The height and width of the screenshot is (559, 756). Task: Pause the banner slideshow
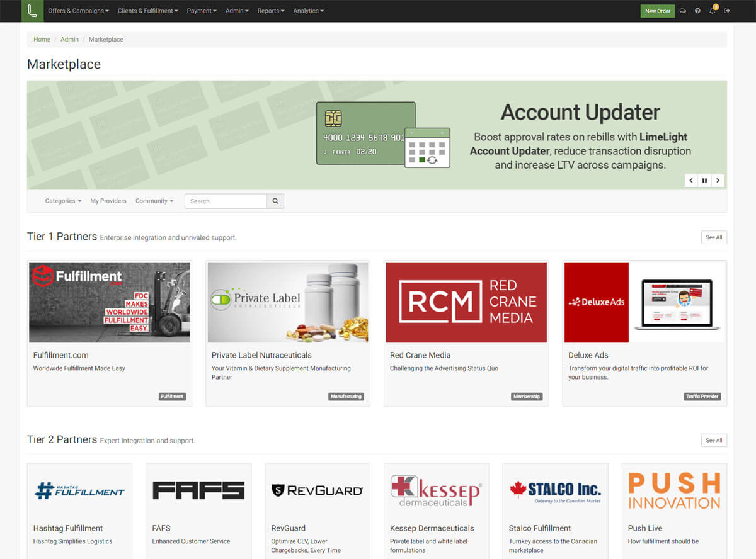tap(704, 181)
